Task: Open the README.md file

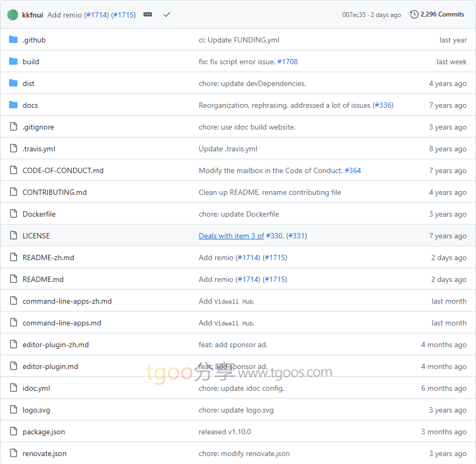Action: (43, 279)
